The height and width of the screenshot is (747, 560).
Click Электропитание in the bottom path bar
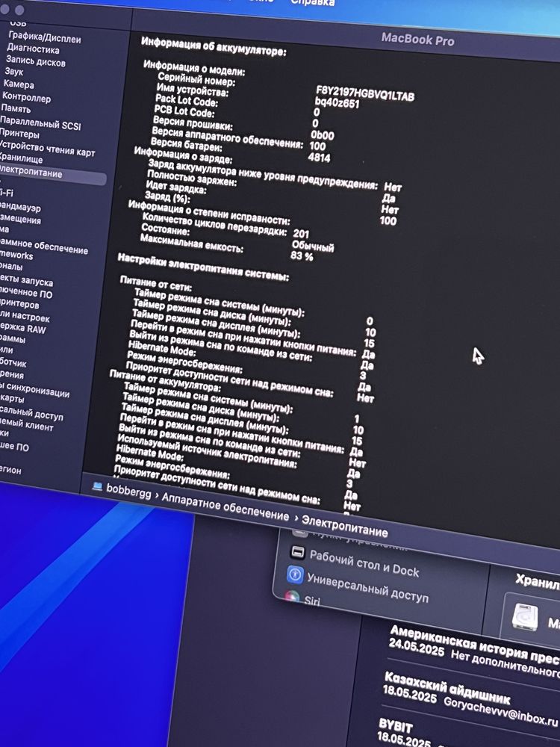[345, 525]
